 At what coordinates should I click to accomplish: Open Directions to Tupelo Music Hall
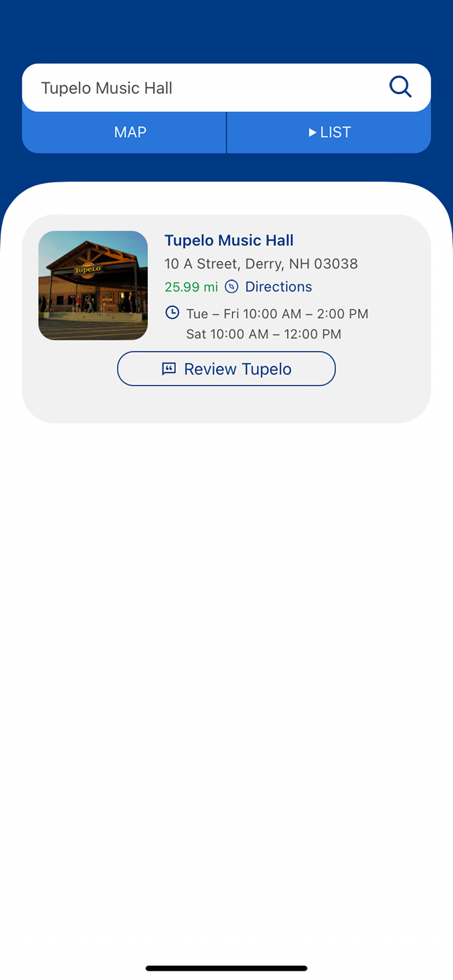click(x=278, y=287)
